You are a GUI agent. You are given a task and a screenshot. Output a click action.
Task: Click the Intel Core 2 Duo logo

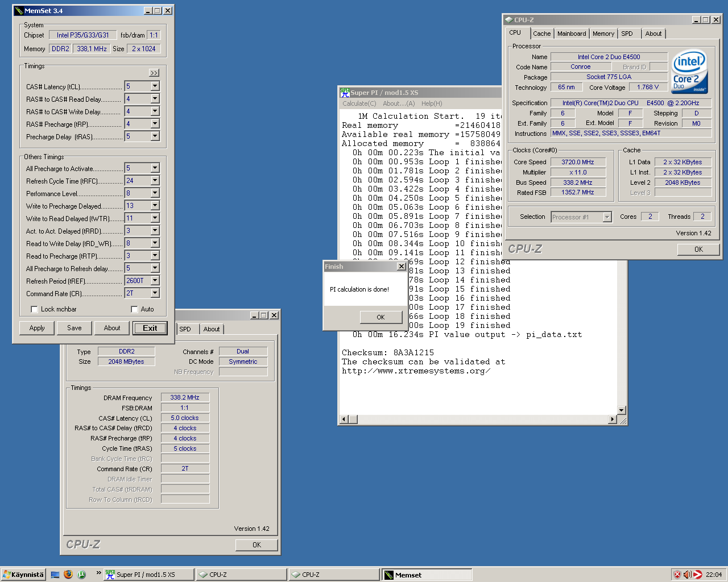(x=690, y=72)
